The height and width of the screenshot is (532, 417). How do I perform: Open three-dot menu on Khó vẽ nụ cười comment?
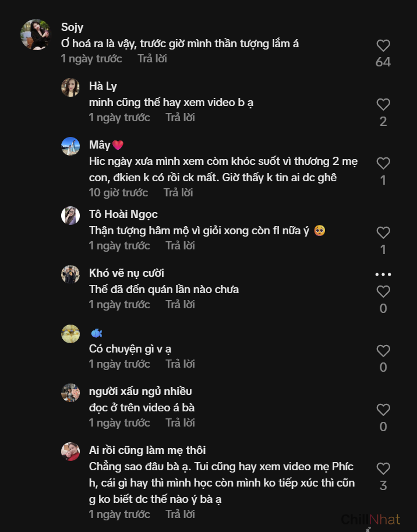383,274
